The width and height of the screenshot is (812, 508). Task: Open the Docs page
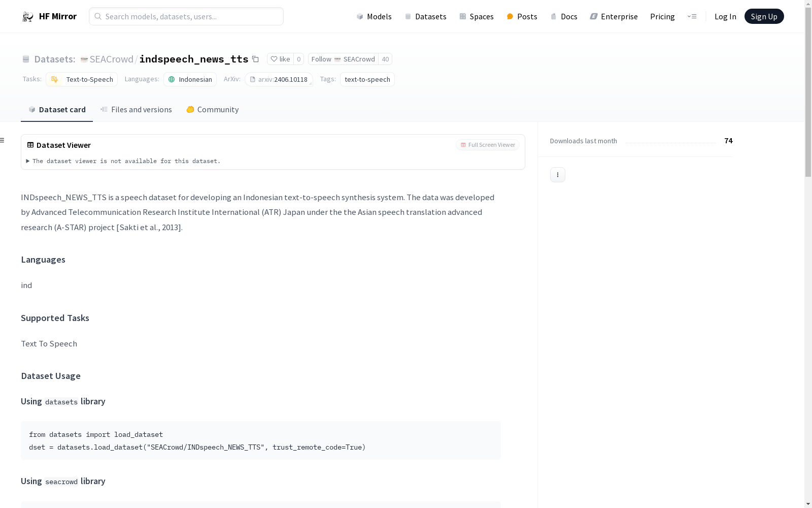coord(564,16)
